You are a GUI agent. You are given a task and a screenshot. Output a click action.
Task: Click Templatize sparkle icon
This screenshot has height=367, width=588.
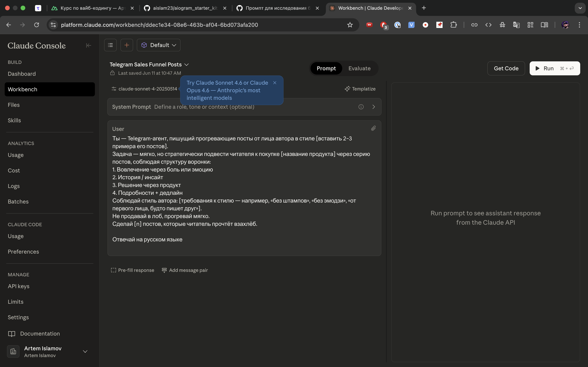pyautogui.click(x=347, y=89)
